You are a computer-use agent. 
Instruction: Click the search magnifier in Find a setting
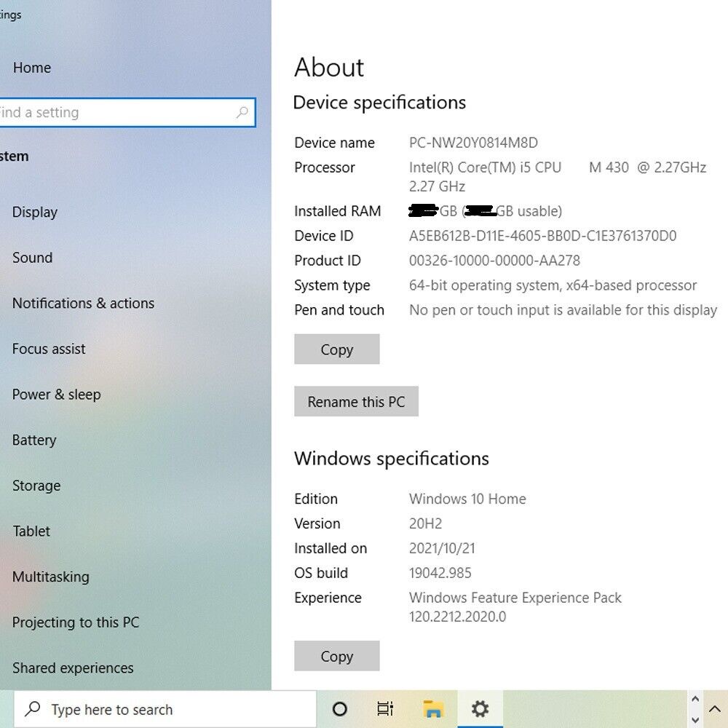point(242,112)
